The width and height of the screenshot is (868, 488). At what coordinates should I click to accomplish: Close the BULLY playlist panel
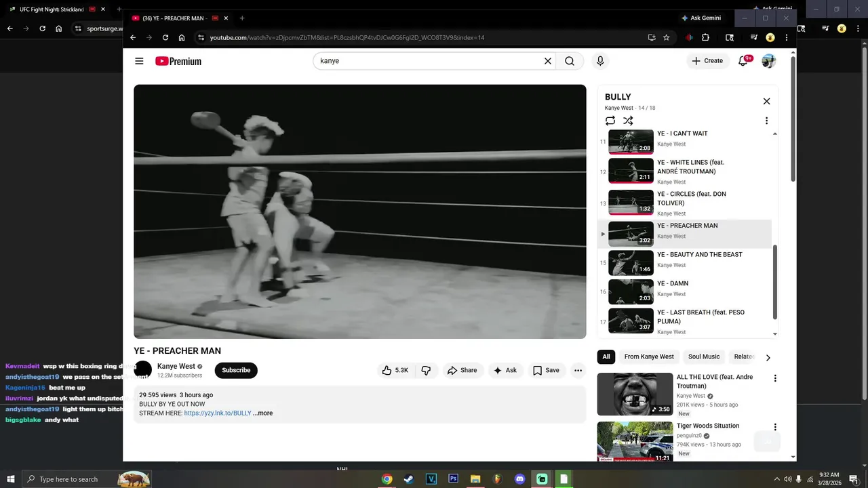pos(766,101)
